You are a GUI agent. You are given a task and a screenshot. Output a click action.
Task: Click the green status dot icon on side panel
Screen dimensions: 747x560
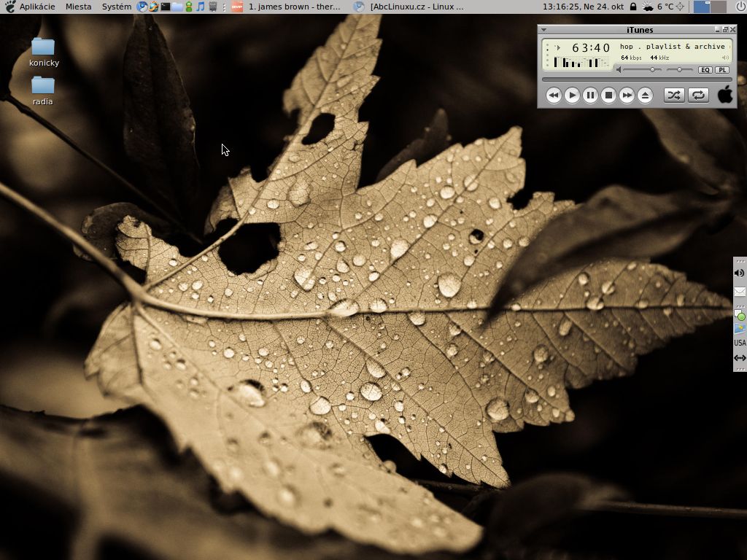(x=740, y=315)
